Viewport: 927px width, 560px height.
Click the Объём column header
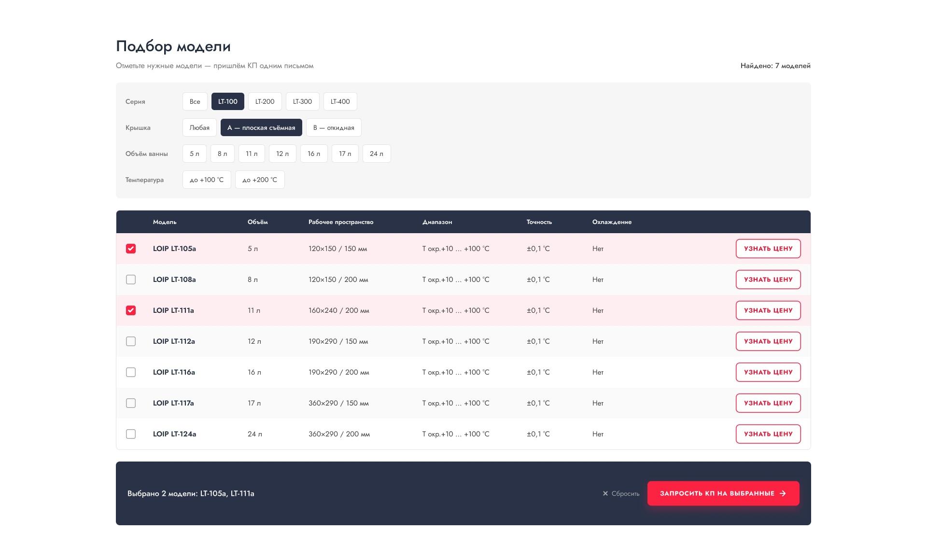258,222
